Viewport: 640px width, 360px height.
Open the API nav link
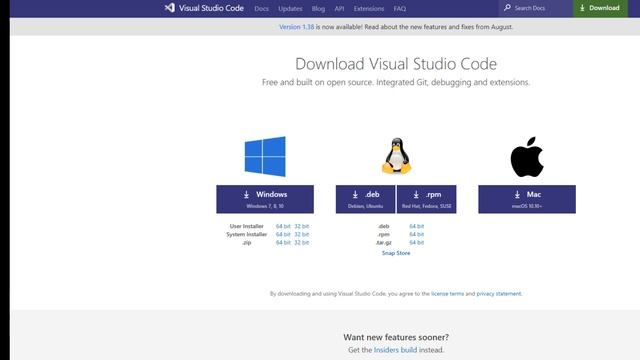tap(339, 8)
